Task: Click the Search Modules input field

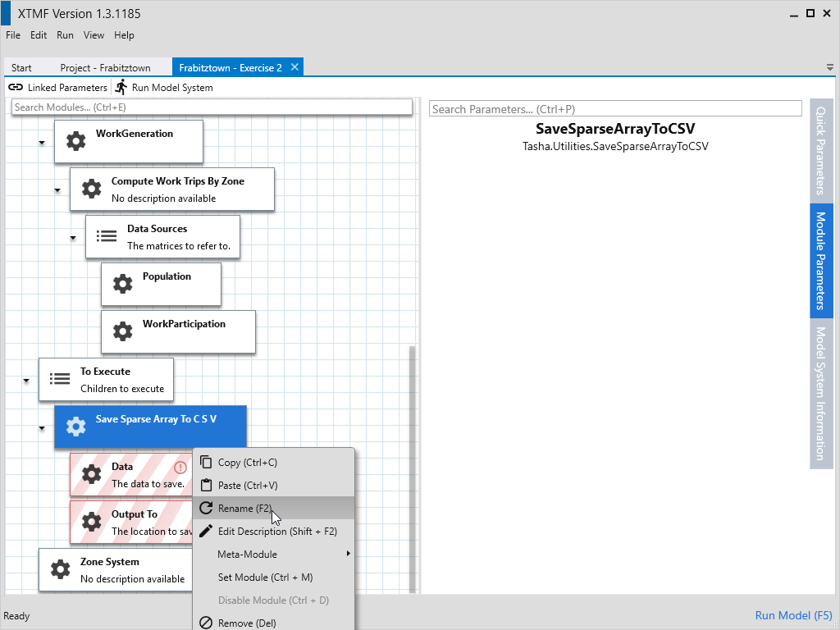Action: pyautogui.click(x=212, y=107)
